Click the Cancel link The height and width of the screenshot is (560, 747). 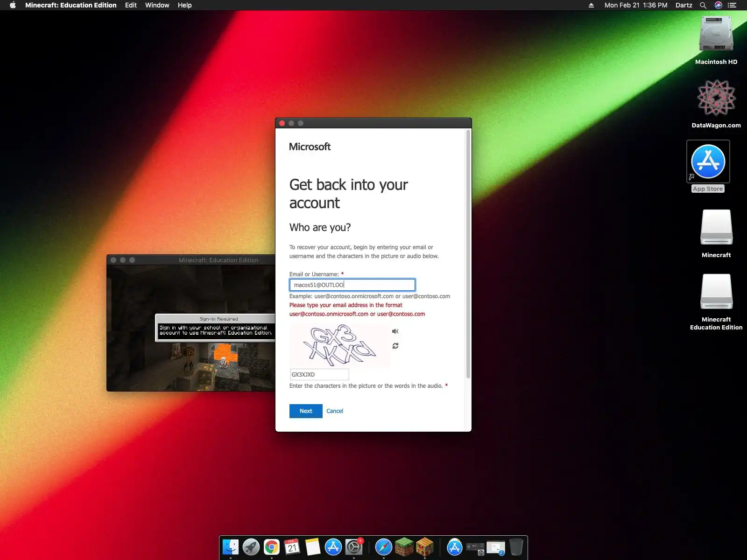tap(335, 411)
